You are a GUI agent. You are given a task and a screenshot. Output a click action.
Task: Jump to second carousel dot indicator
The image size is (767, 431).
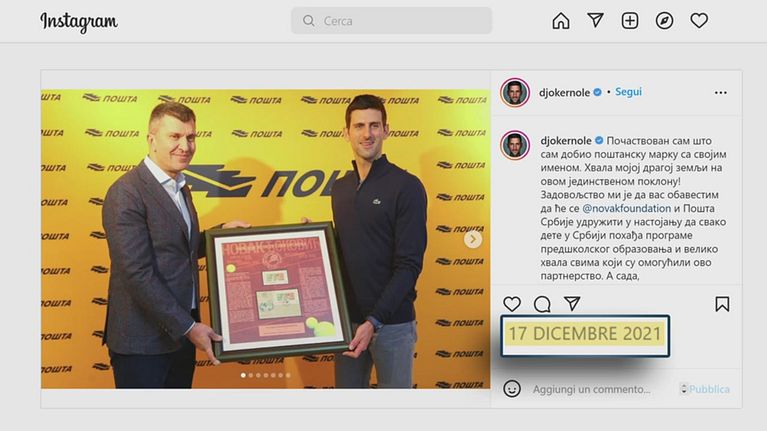(251, 375)
